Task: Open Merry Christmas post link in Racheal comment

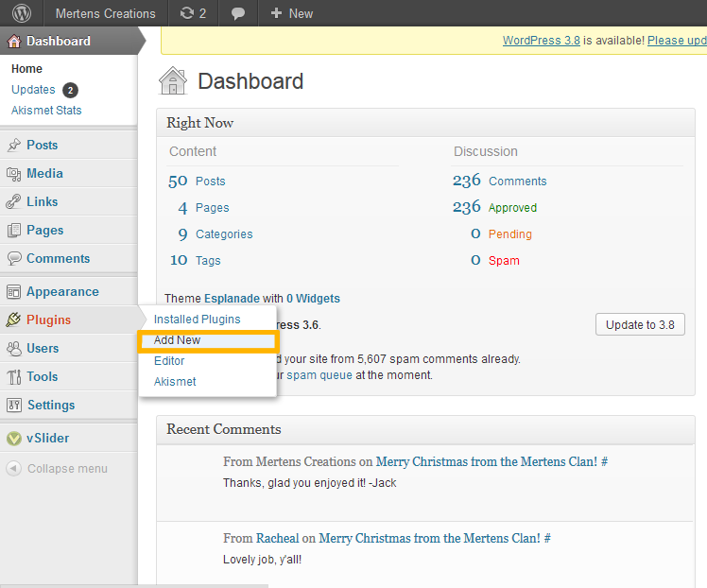Action: (x=429, y=538)
